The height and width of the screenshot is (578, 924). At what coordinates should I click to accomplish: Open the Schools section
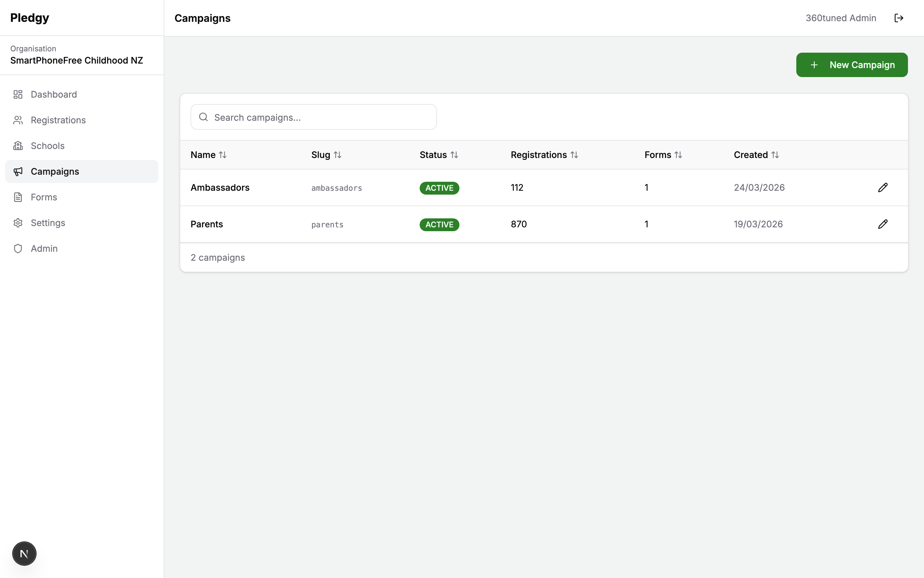tap(82, 146)
